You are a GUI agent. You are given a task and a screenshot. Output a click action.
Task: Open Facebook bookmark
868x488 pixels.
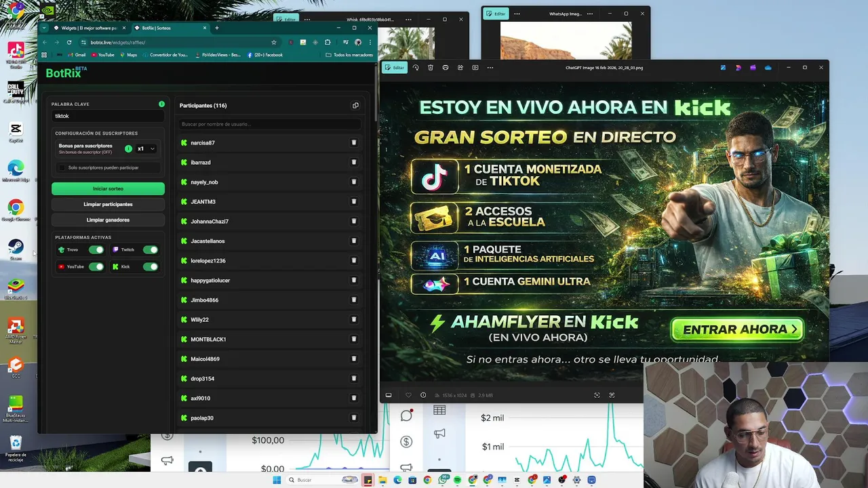pyautogui.click(x=264, y=55)
